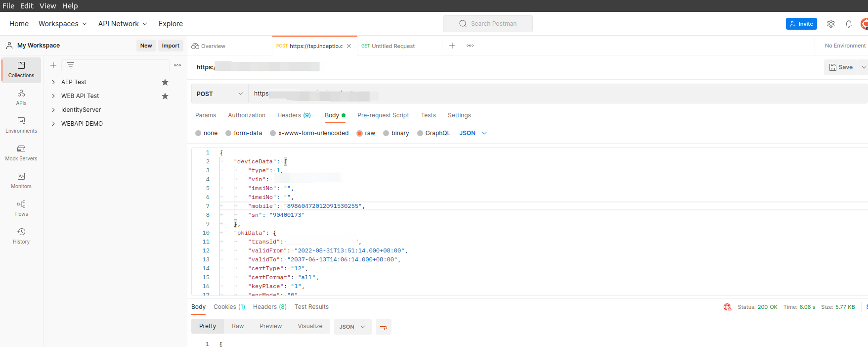The image size is (868, 347).
Task: Switch to the Pre-request Script tab
Action: pos(383,115)
